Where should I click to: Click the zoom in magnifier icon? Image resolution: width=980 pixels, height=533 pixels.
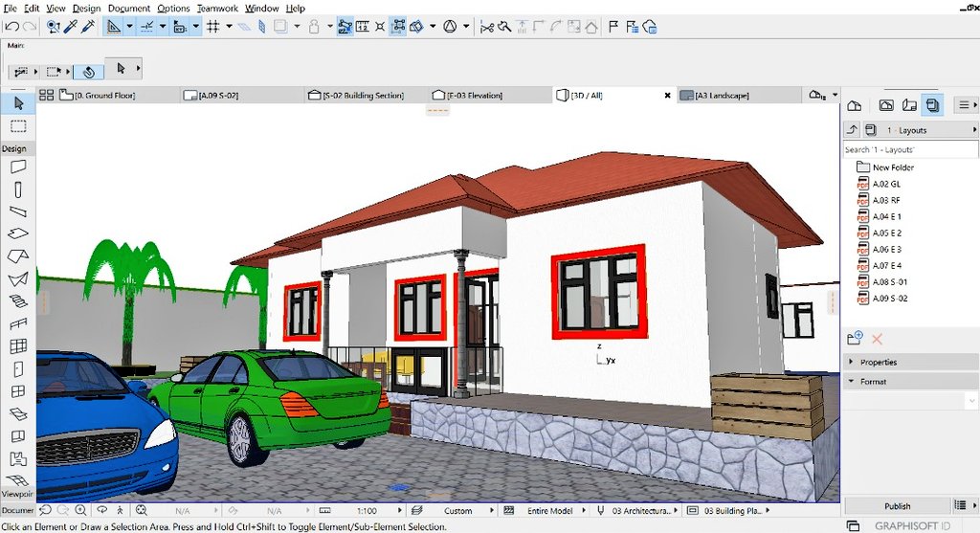pyautogui.click(x=80, y=510)
